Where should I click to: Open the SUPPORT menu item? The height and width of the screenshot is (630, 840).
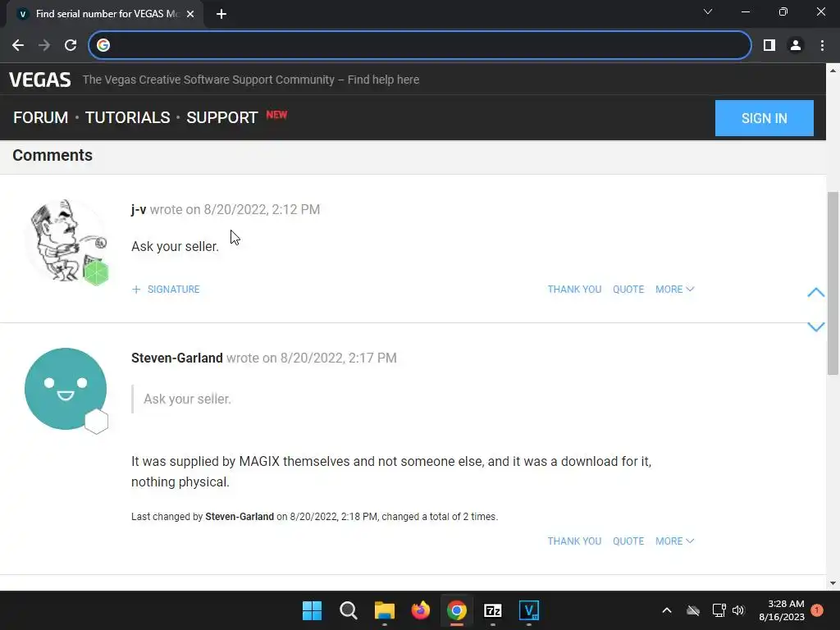(221, 117)
